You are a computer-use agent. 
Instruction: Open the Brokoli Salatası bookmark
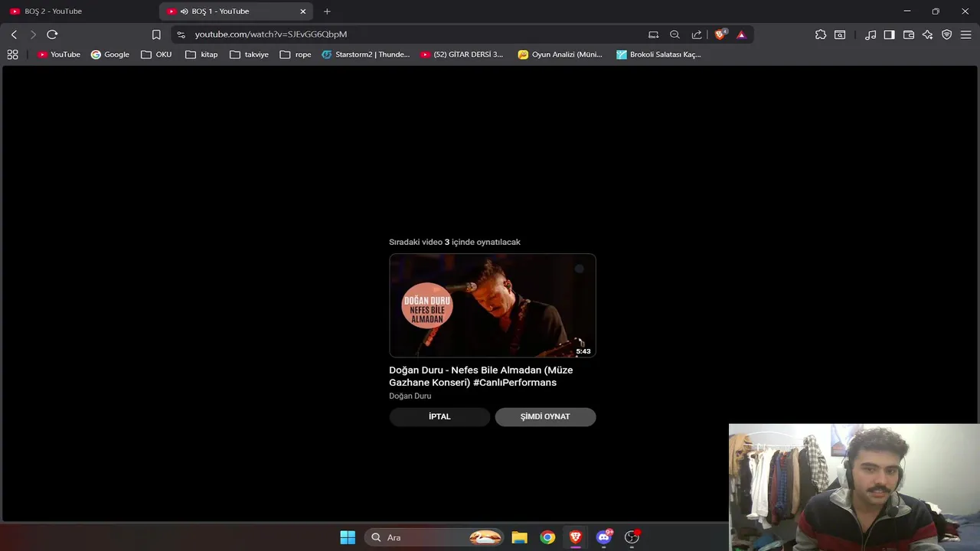(x=658, y=54)
